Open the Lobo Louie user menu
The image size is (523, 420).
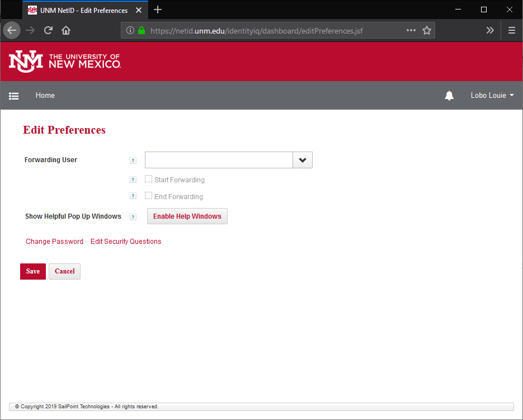click(x=492, y=96)
